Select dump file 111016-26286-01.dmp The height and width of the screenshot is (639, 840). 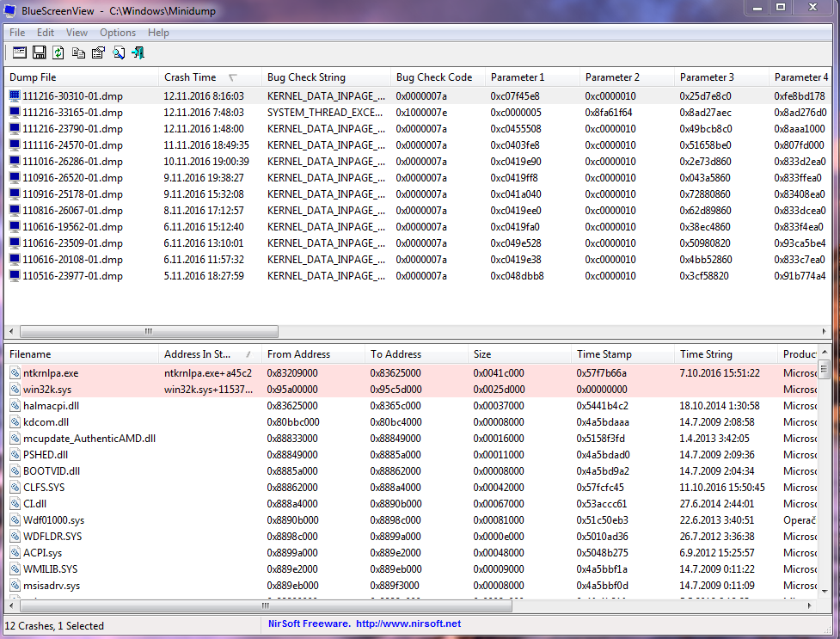click(x=72, y=162)
